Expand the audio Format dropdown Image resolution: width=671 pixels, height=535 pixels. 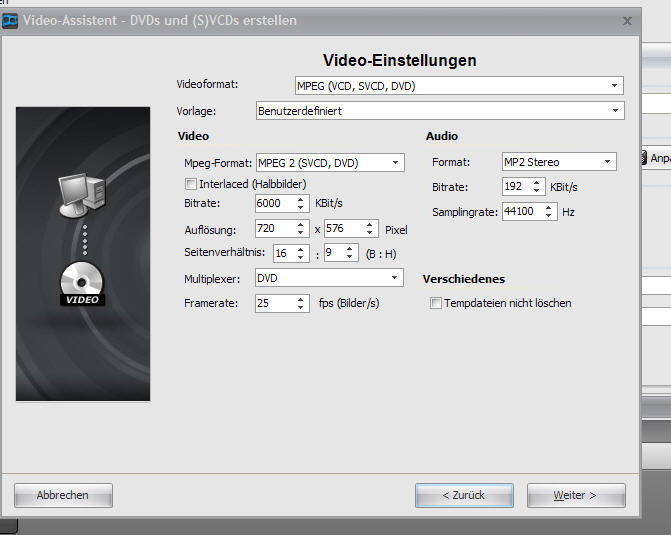coord(559,162)
